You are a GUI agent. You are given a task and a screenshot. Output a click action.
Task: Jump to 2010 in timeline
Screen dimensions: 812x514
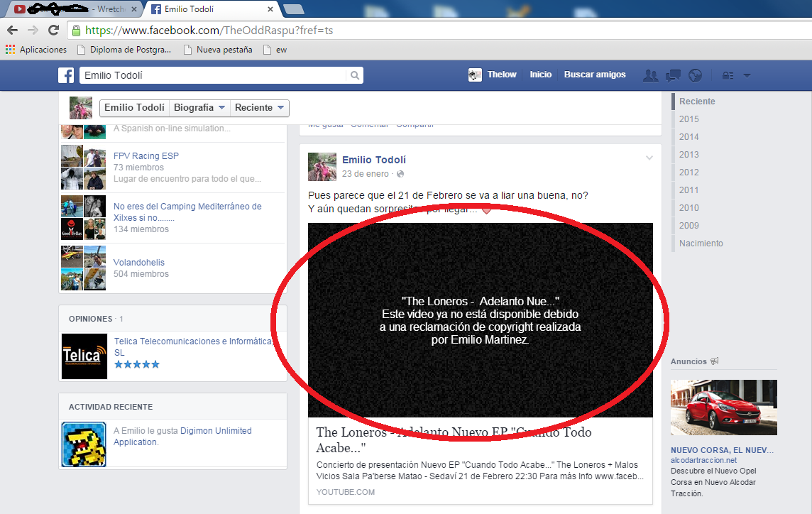(688, 208)
